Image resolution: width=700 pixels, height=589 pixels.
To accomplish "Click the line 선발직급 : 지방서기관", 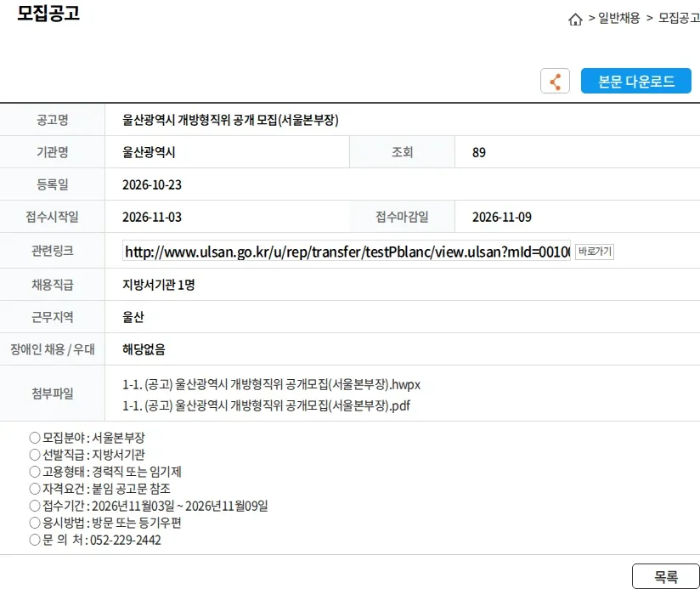I will [87, 455].
